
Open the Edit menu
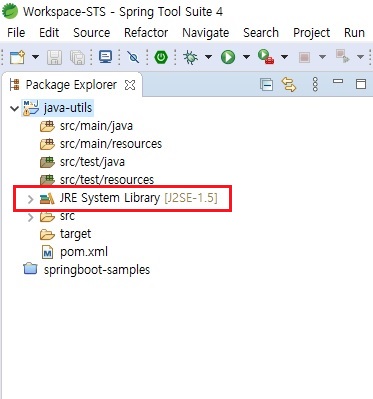49,33
